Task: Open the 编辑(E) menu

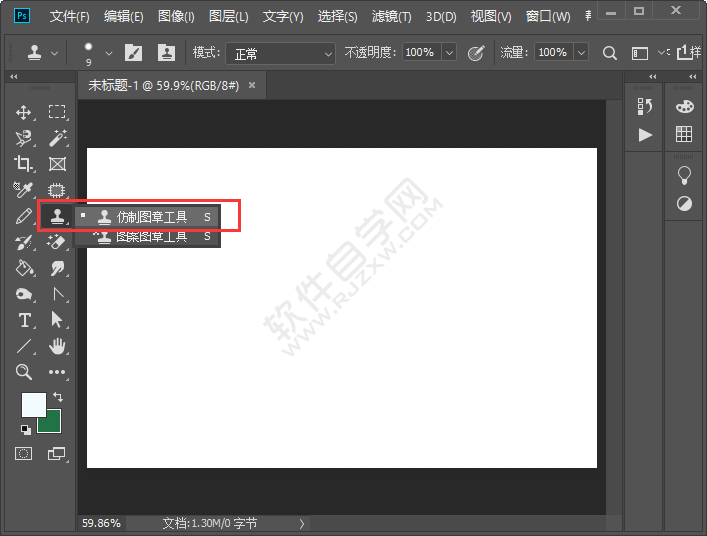Action: tap(124, 17)
